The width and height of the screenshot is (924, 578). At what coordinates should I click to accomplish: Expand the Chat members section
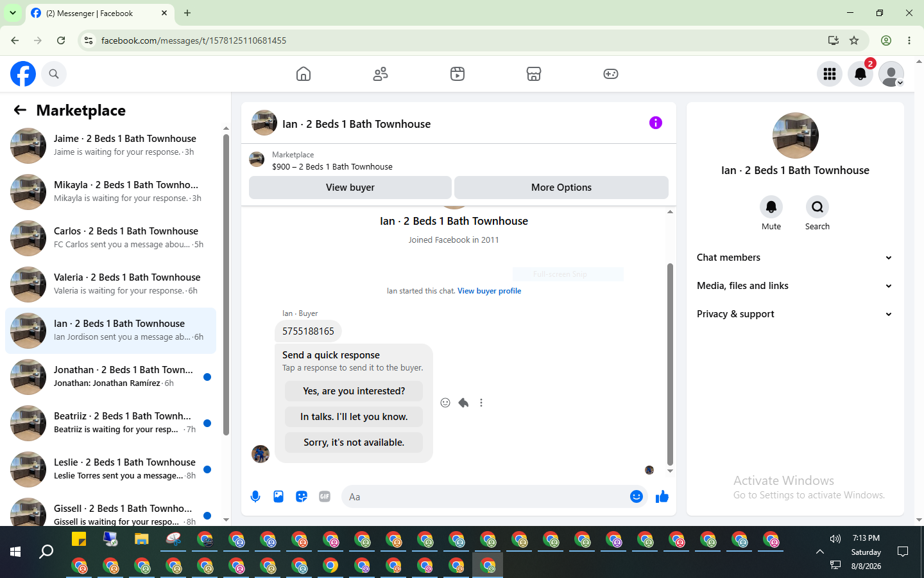click(795, 258)
